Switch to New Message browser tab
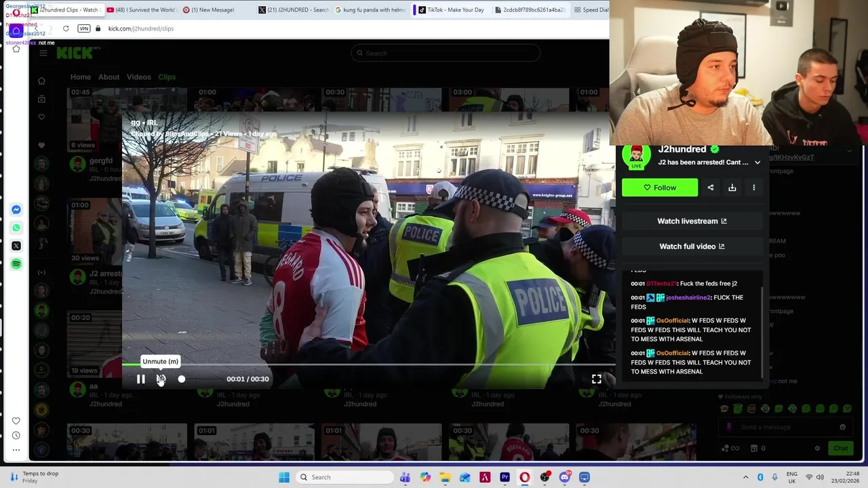 point(212,9)
